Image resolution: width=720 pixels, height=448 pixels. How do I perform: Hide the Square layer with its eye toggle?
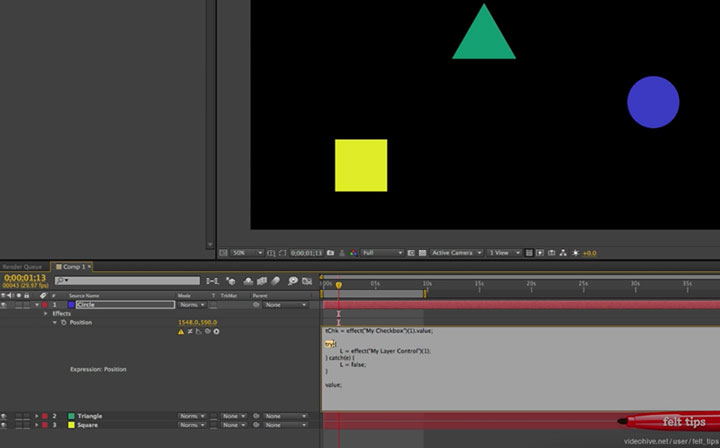click(x=4, y=425)
